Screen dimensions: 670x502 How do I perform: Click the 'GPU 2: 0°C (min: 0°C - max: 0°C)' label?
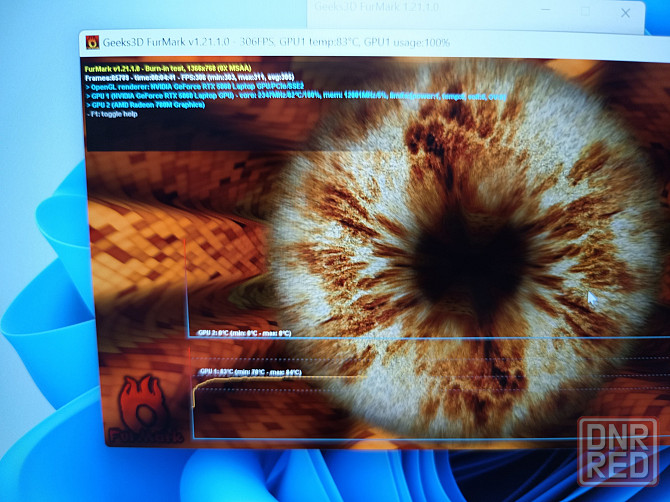click(x=244, y=333)
